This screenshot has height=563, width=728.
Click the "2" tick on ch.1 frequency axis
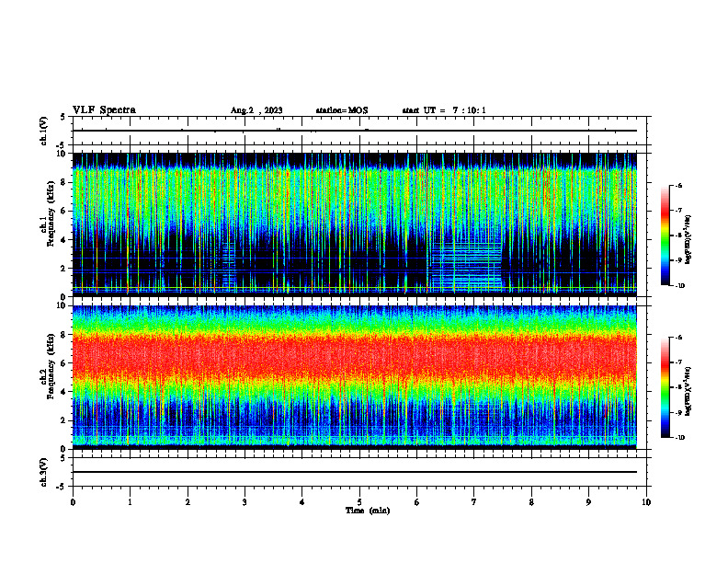pos(63,269)
